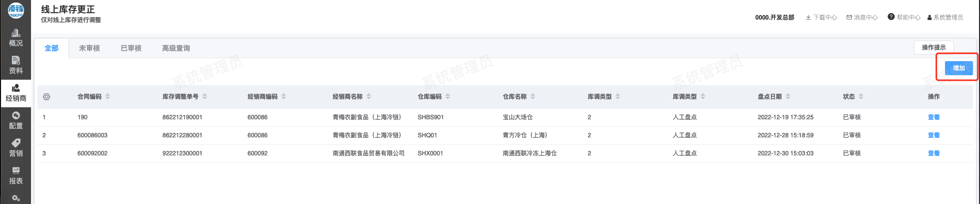Click 查看 link for 宝山大场仓 row
Viewport: 980px width, 204px height.
[933, 117]
